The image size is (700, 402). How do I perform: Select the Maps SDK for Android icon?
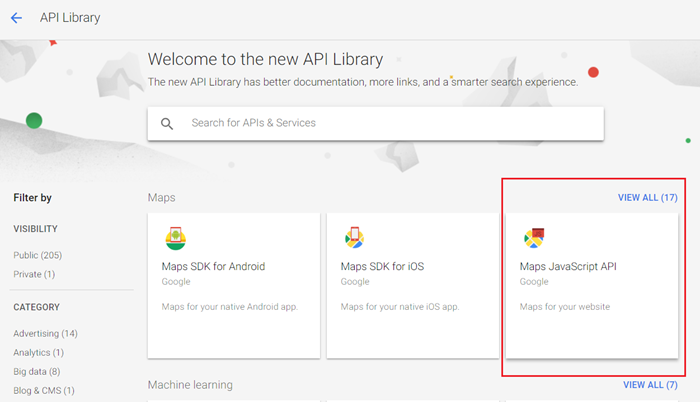click(175, 238)
